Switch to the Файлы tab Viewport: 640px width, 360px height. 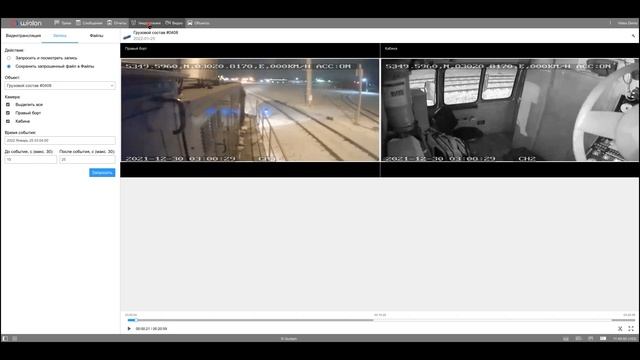tap(96, 36)
